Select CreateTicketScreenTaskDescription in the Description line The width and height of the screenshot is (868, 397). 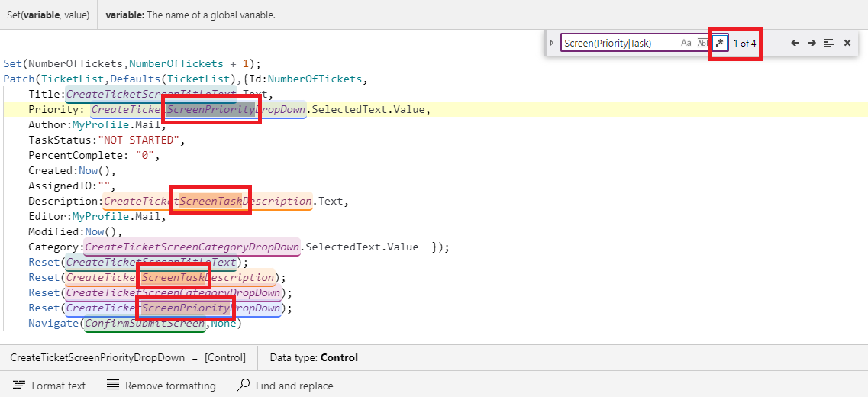tap(208, 201)
